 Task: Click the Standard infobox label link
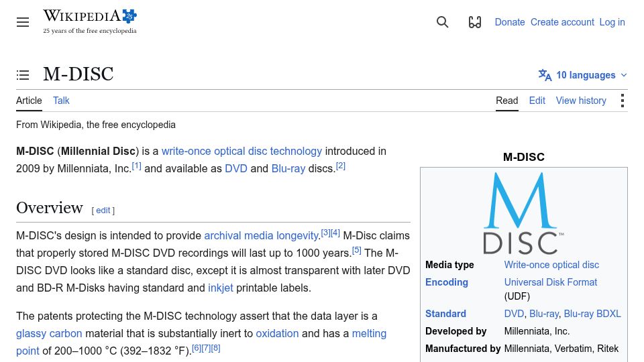click(445, 314)
